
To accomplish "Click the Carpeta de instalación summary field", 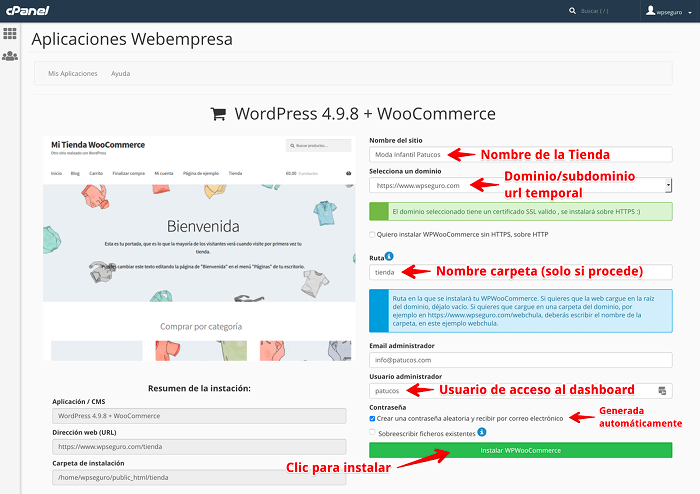I will tap(199, 477).
